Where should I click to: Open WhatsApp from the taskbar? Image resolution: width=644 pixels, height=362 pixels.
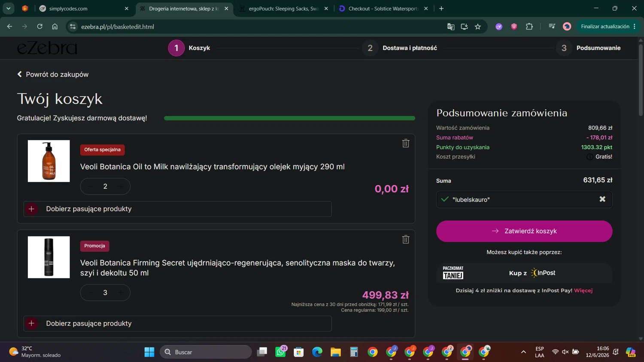click(281, 352)
